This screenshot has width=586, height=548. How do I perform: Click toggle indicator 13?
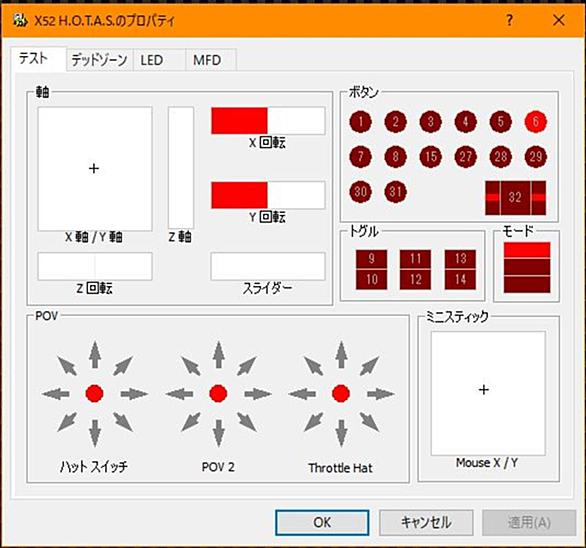[460, 259]
